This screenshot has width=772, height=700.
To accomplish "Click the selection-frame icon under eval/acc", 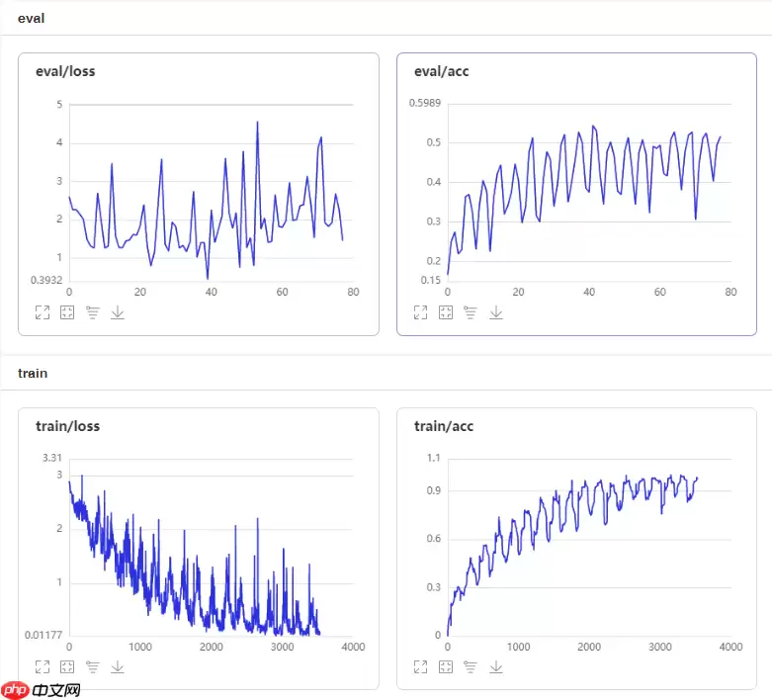I will click(445, 312).
